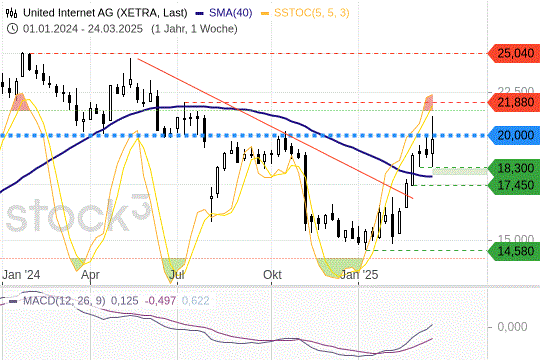Click the United Internet AG title
This screenshot has width=540, height=360.
[x=105, y=13]
